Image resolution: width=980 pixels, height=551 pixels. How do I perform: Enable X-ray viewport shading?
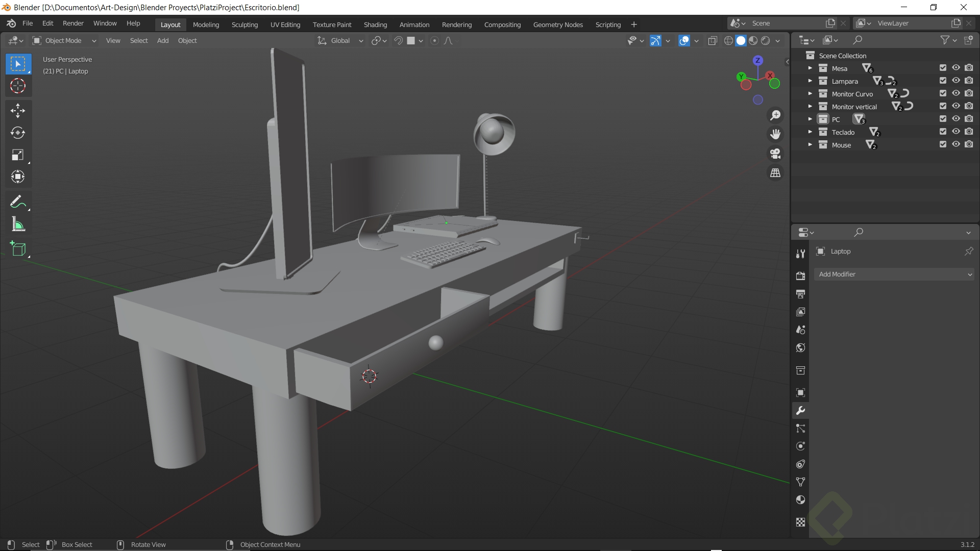pos(713,40)
